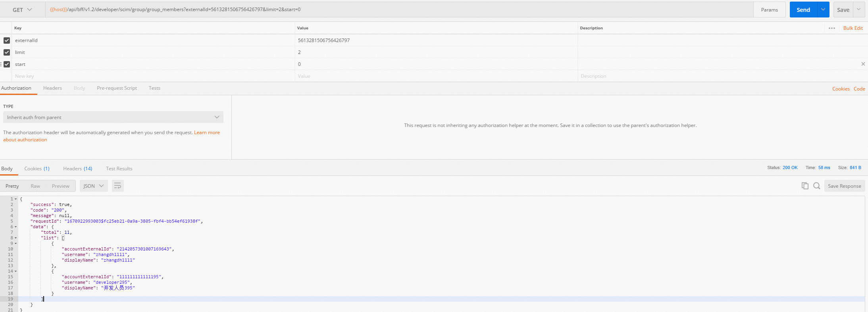Viewport: 868px width, 312px height.
Task: Open the Pre-request Script tab
Action: point(117,88)
